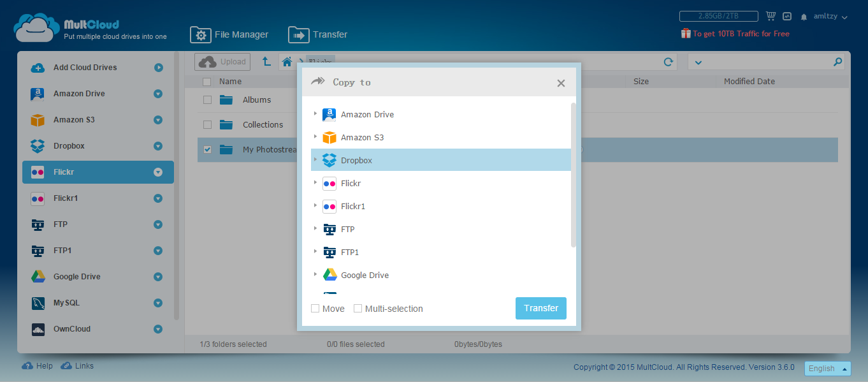Enable the Move checkbox
Image resolution: width=868 pixels, height=382 pixels.
coord(315,309)
